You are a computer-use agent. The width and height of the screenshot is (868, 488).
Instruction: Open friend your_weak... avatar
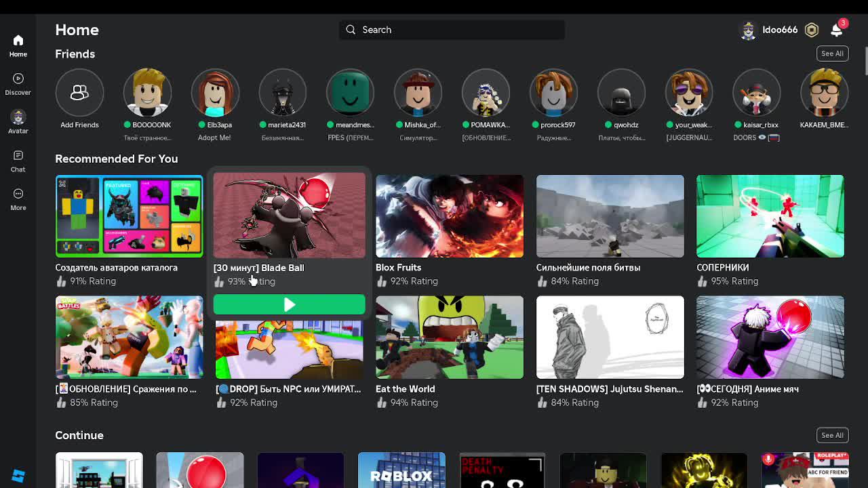coord(689,92)
